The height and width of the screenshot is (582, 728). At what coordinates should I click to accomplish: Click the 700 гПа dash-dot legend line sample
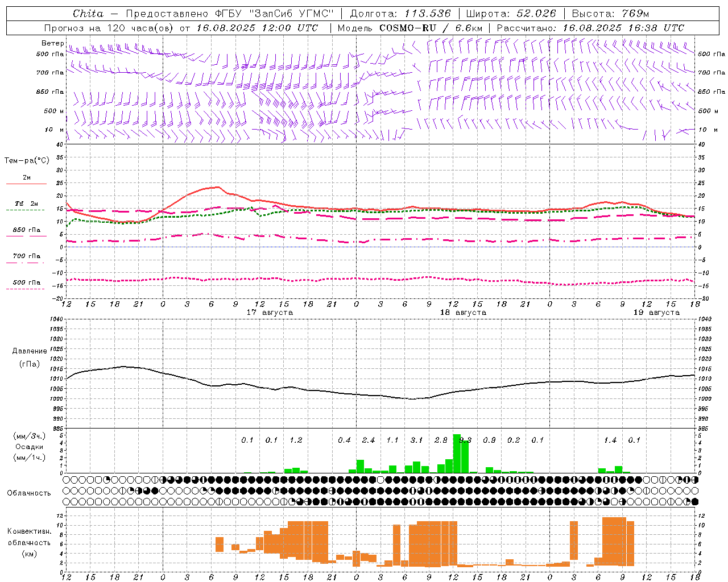(x=26, y=263)
